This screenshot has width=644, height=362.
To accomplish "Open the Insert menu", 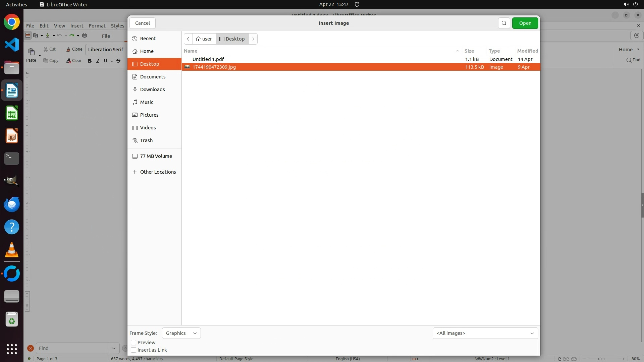I will [77, 26].
